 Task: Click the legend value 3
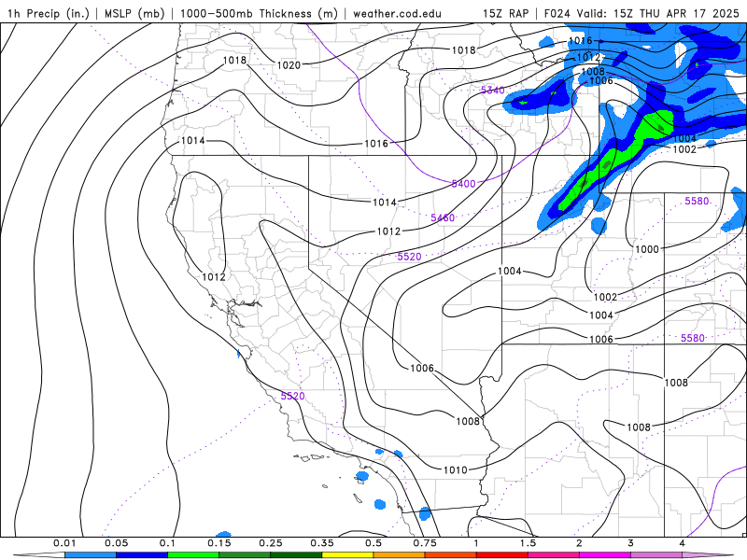[630, 543]
